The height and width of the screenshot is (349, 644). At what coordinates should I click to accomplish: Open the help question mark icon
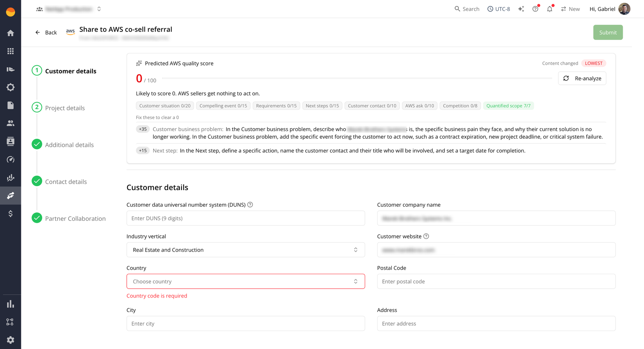[535, 9]
